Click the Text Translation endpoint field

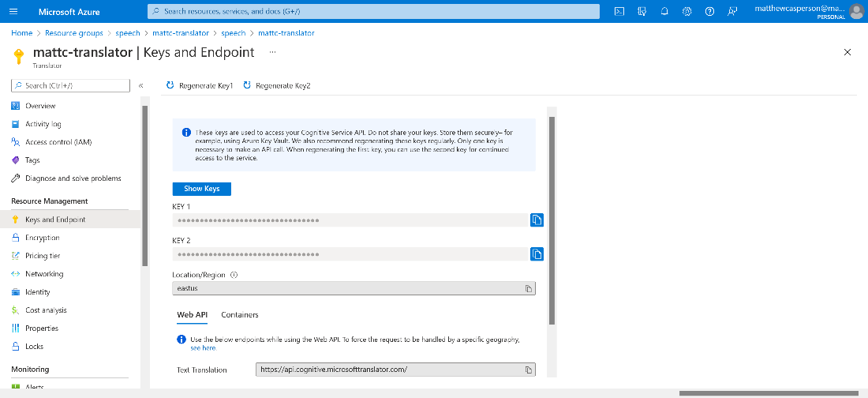click(395, 370)
